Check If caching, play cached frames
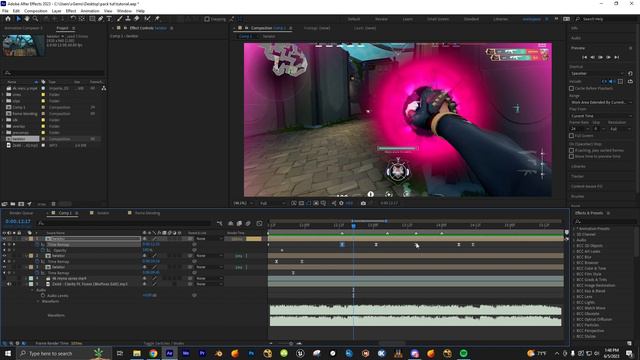Viewport: 640px width, 360px height. point(571,150)
